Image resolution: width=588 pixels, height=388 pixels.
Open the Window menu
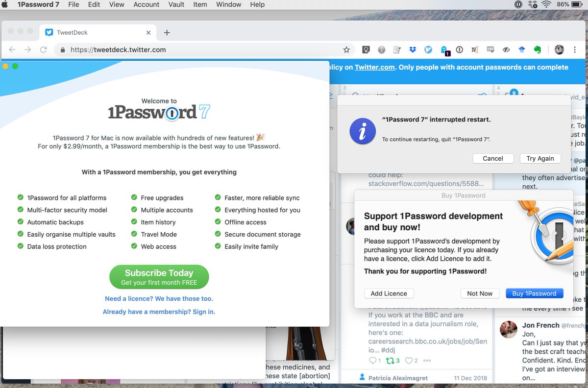point(229,4)
